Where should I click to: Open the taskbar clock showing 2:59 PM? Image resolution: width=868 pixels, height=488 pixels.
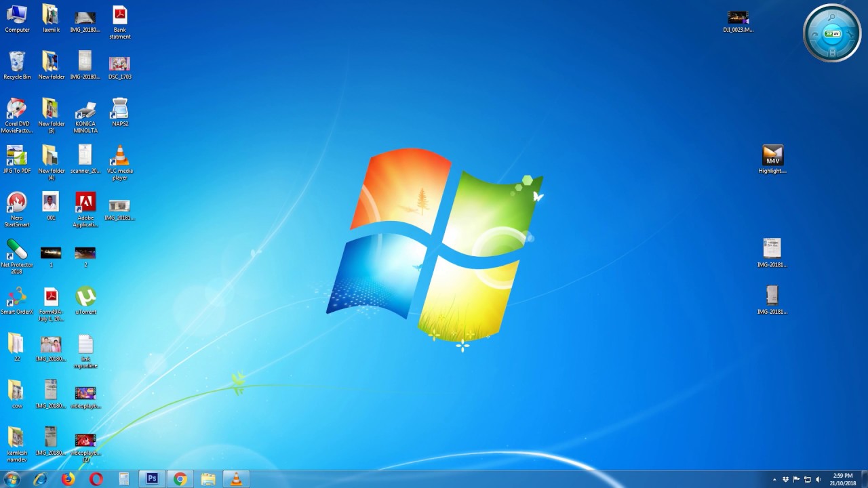pos(842,479)
